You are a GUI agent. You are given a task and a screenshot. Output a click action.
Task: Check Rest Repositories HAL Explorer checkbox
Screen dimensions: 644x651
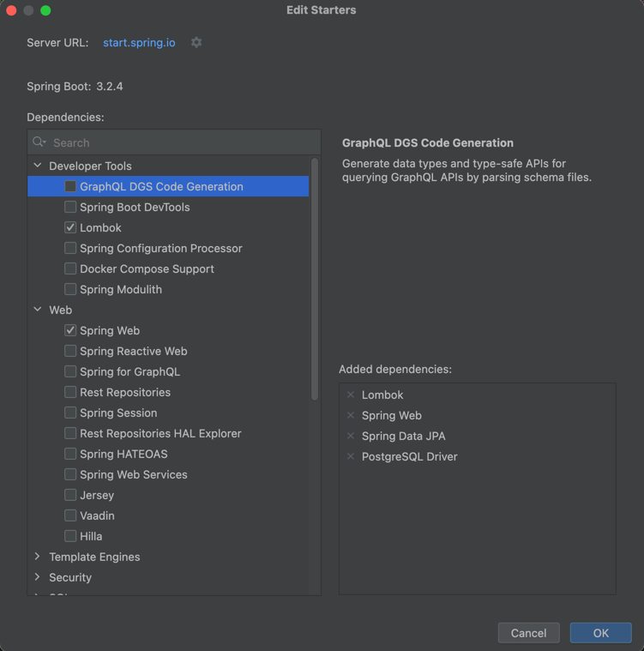coord(70,433)
